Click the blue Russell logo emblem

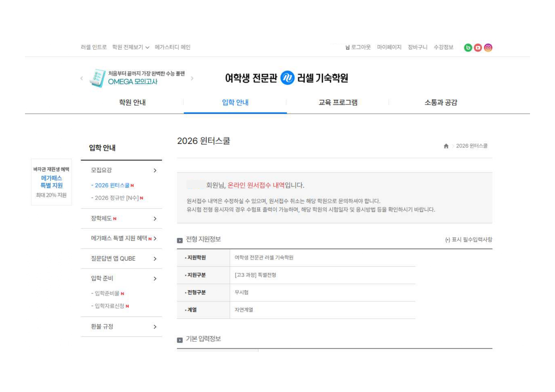click(287, 78)
